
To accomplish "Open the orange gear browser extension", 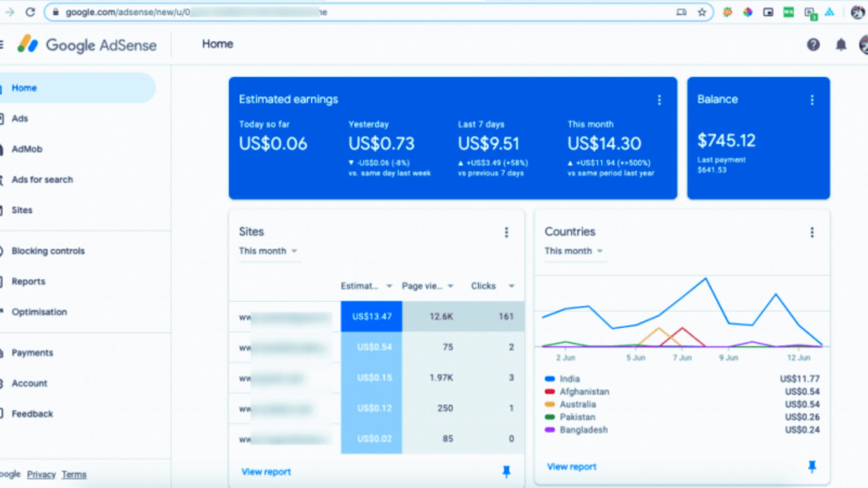I will [x=727, y=12].
